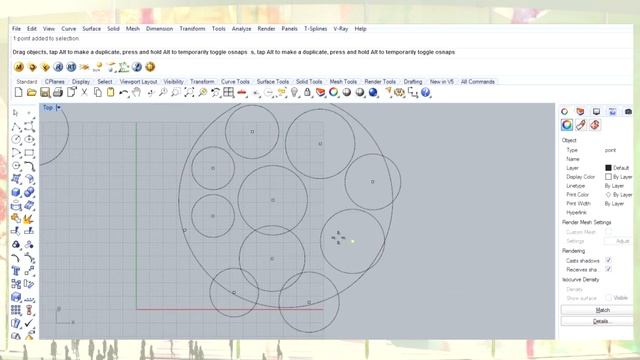Viewport: 640px width, 360px height.
Task: Open the Top viewport dropdown arrow
Action: (x=58, y=108)
